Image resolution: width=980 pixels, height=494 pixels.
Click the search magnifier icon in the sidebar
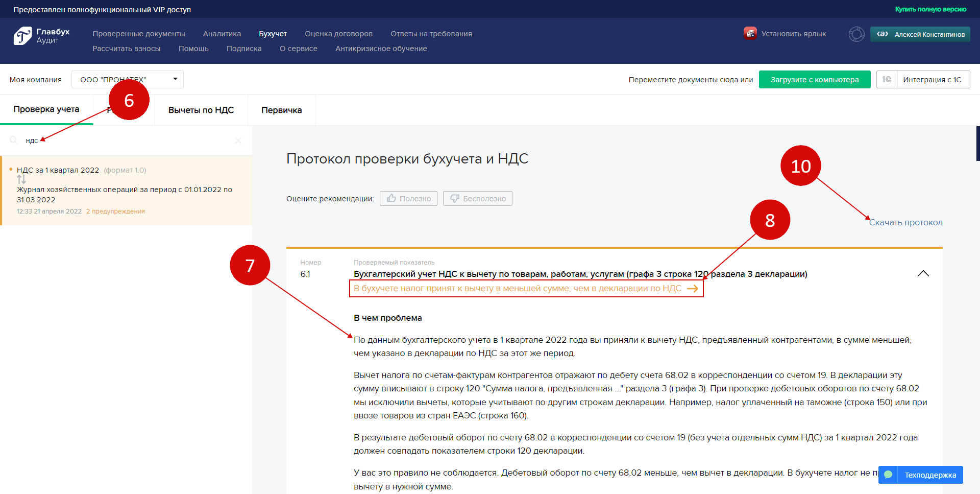14,140
